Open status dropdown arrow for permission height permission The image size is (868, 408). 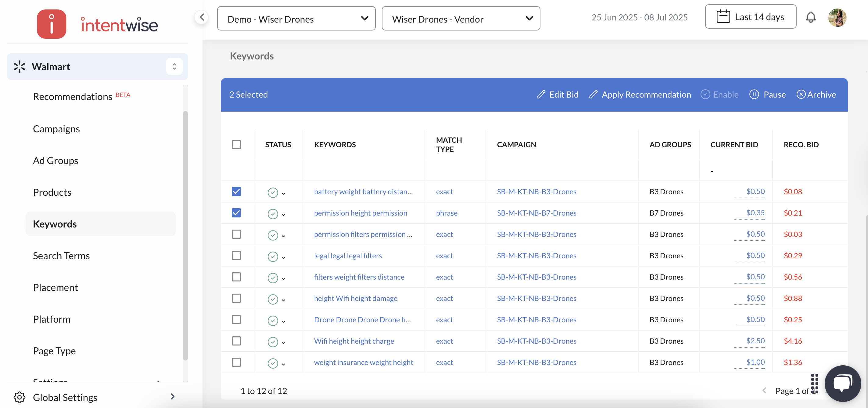283,215
